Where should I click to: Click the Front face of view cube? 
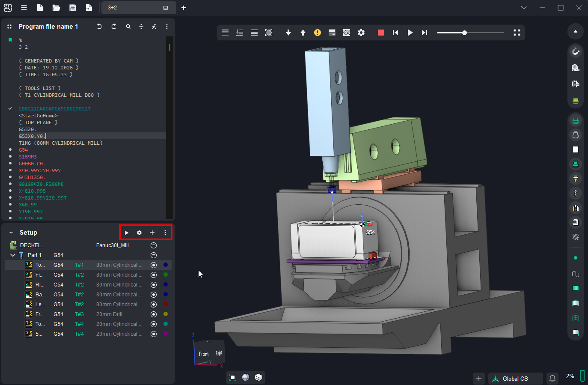tap(204, 354)
